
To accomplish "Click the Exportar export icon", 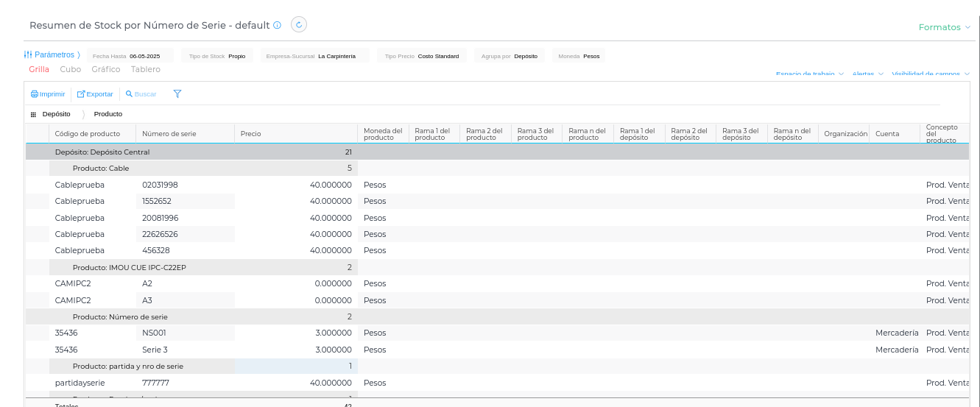I will pyautogui.click(x=81, y=94).
